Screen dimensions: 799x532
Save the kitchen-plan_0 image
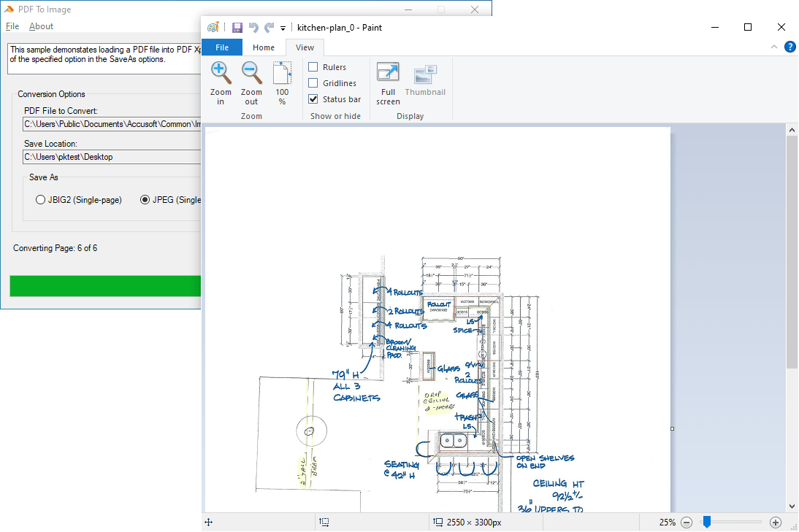(237, 27)
